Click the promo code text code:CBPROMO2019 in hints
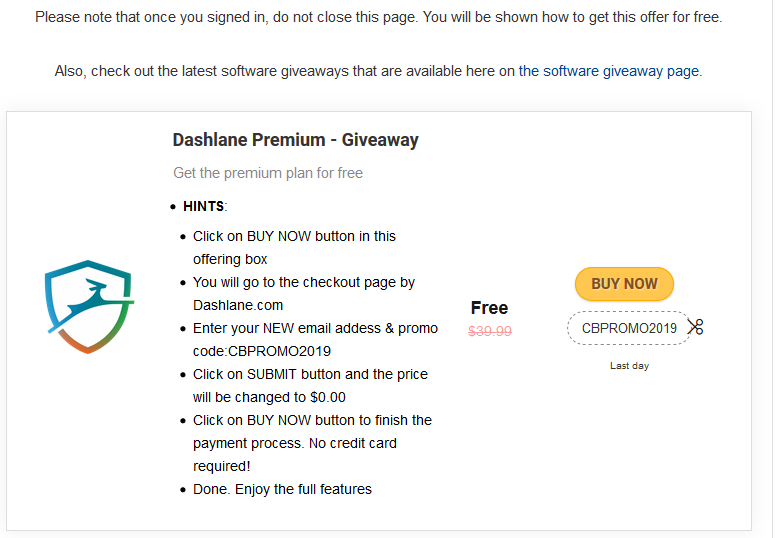This screenshot has height=538, width=775. pyautogui.click(x=262, y=351)
